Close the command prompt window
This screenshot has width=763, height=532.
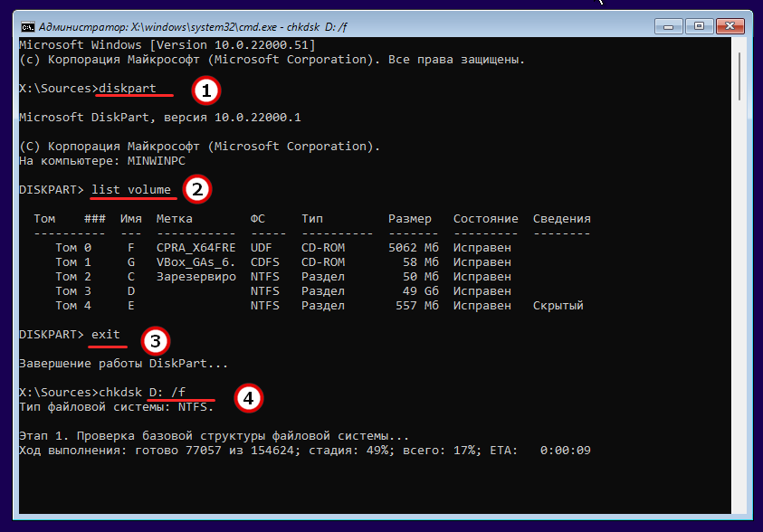tap(730, 26)
